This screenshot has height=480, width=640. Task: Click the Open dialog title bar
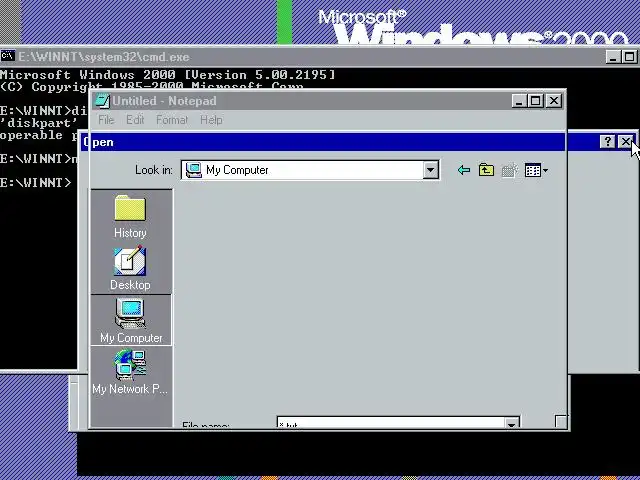click(340, 142)
